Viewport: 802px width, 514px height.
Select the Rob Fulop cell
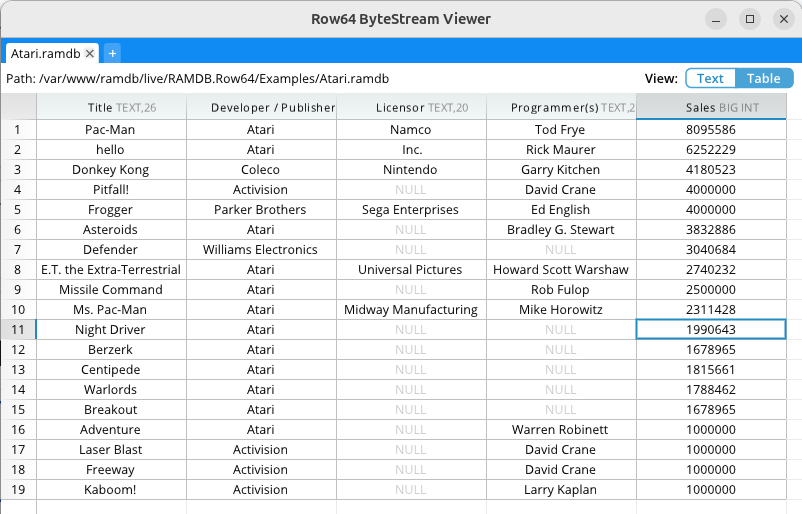point(561,289)
